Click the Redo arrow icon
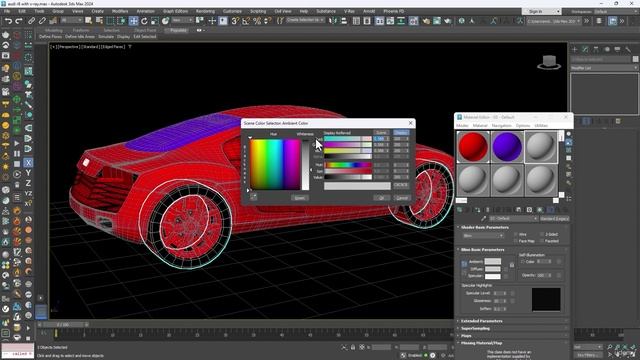This screenshot has width=640, height=360. [19, 21]
